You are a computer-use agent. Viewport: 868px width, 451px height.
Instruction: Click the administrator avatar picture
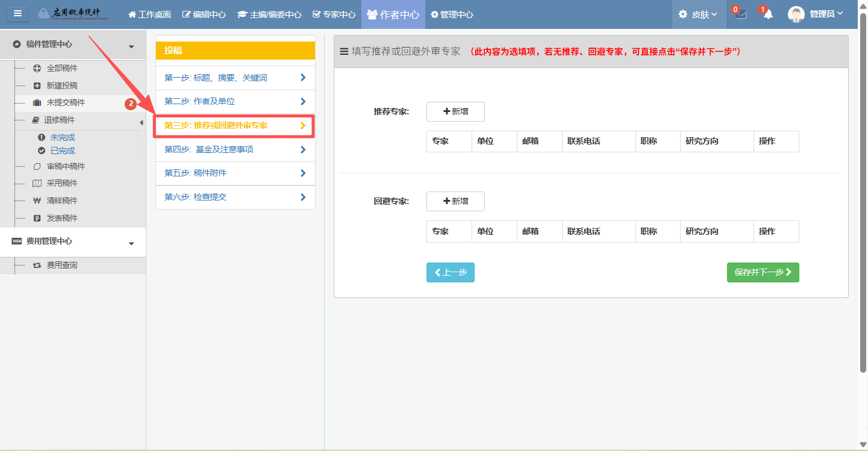[x=796, y=14]
